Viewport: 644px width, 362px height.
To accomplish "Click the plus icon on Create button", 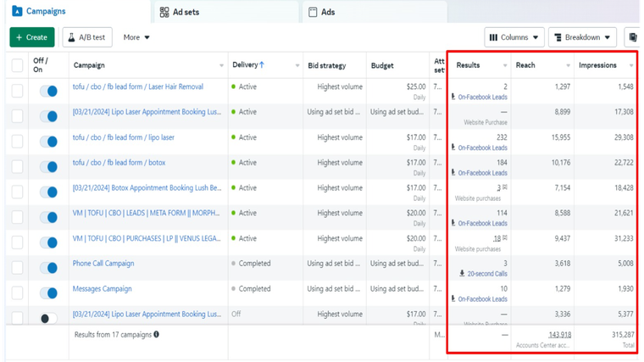I will (19, 37).
